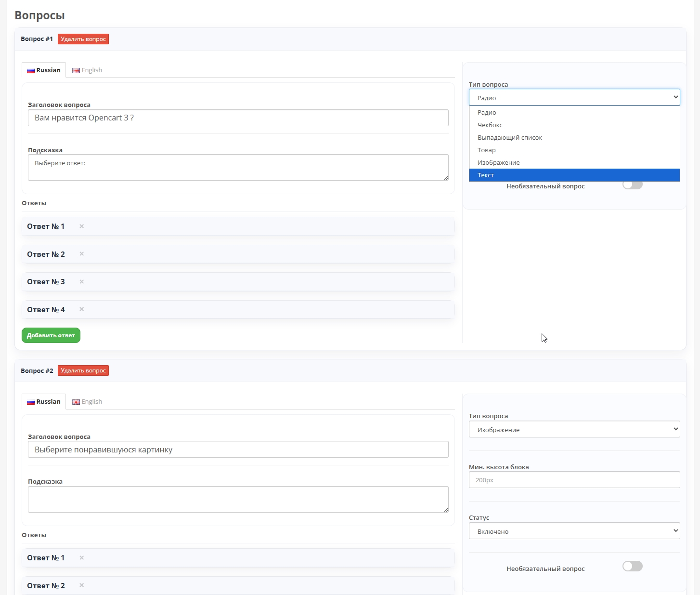Open the Статус dropdown in question 2
The height and width of the screenshot is (595, 700).
pyautogui.click(x=574, y=531)
